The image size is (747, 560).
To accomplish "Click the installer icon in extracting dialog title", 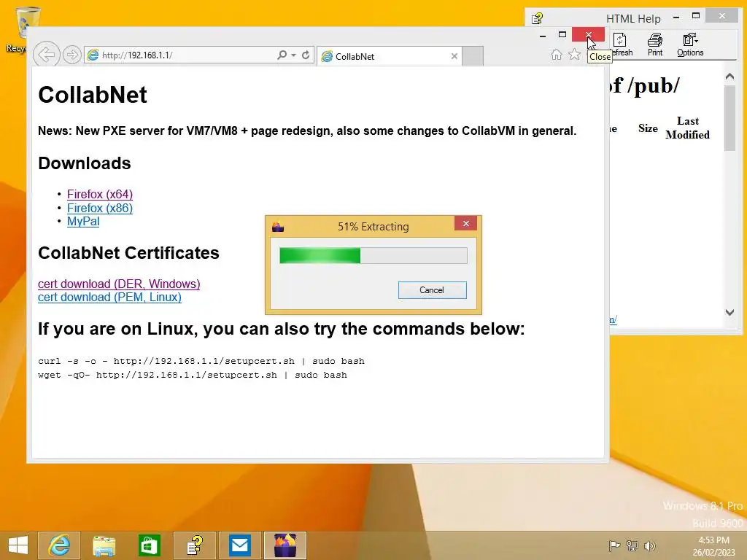I will 278,226.
